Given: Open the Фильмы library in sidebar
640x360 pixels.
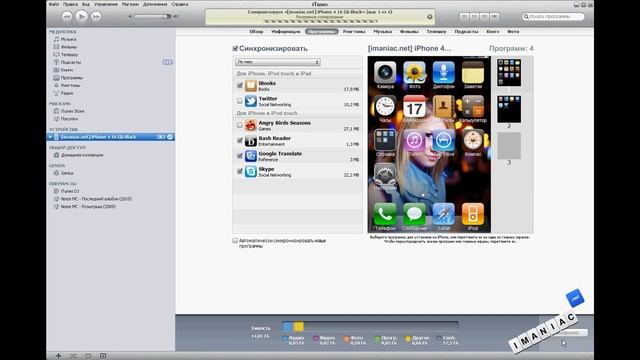Looking at the screenshot, I should pos(69,47).
